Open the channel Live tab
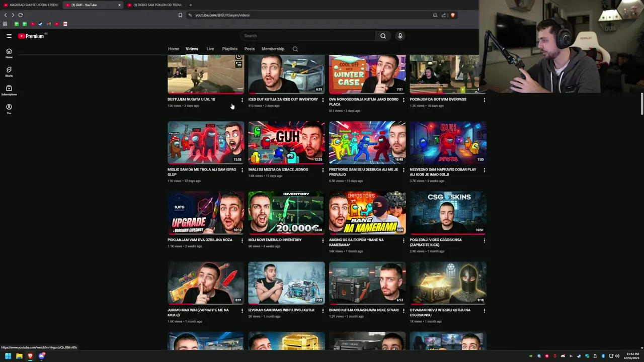Image resolution: width=644 pixels, height=362 pixels. coord(210,49)
